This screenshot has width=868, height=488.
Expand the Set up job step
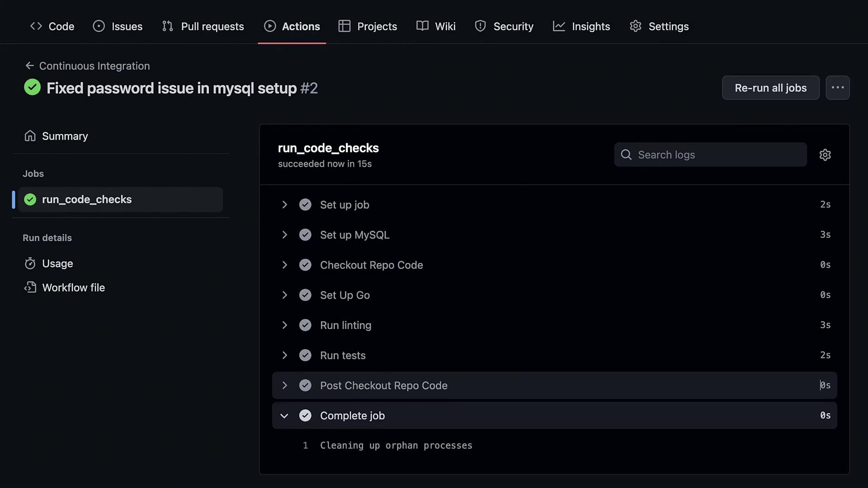[284, 205]
